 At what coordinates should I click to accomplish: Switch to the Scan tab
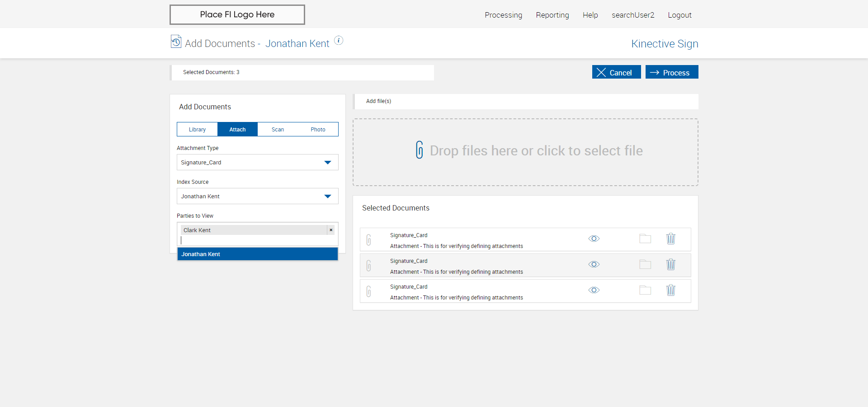coord(278,130)
